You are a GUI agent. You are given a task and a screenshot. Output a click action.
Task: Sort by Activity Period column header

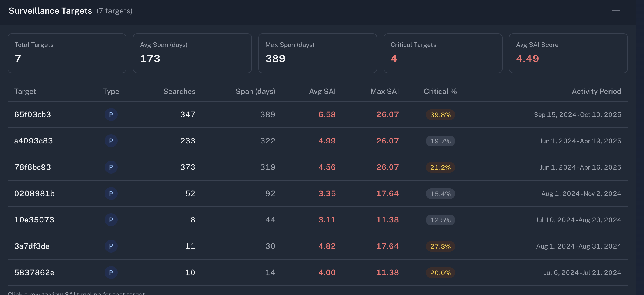pos(596,92)
